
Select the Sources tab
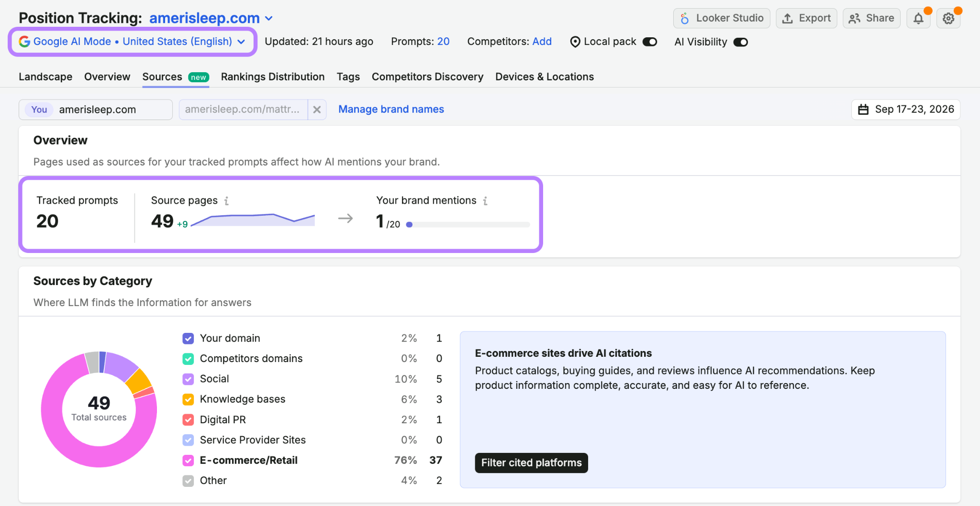click(176, 77)
